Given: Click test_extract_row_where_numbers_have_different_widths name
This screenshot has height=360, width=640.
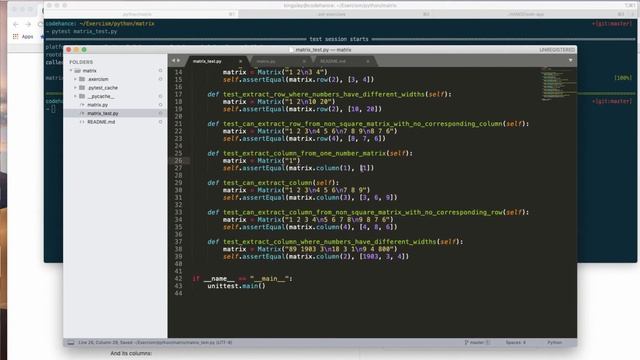Looking at the screenshot, I should pyautogui.click(x=324, y=94).
